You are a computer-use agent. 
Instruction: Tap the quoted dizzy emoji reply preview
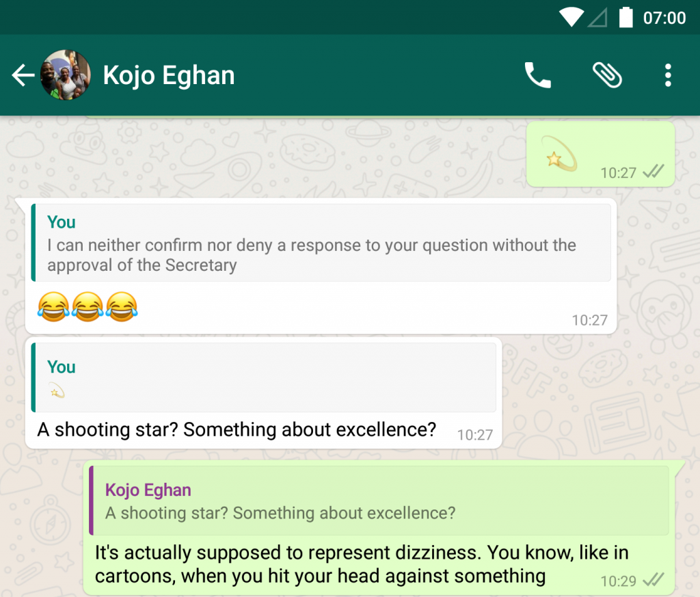pos(263,377)
